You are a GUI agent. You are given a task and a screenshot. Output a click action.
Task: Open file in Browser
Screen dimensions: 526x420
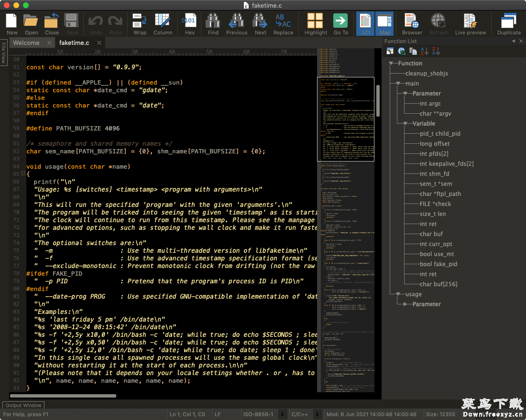click(x=412, y=24)
